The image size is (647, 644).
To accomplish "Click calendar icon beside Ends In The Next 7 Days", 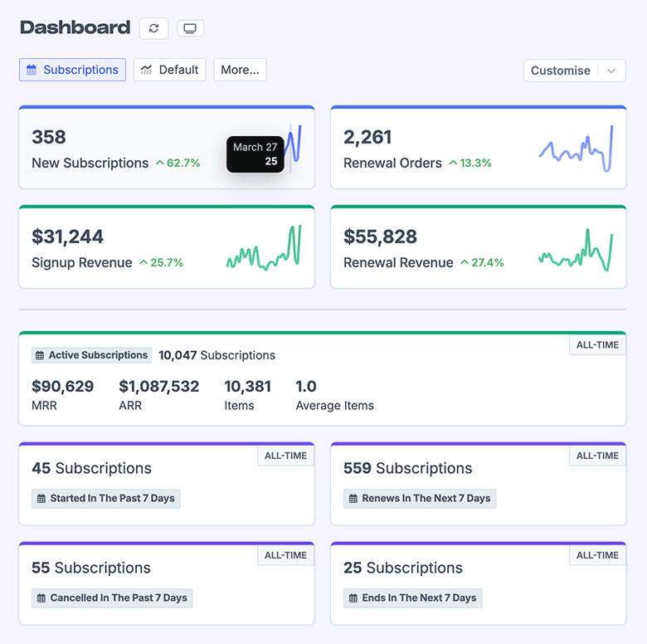I will 352,598.
